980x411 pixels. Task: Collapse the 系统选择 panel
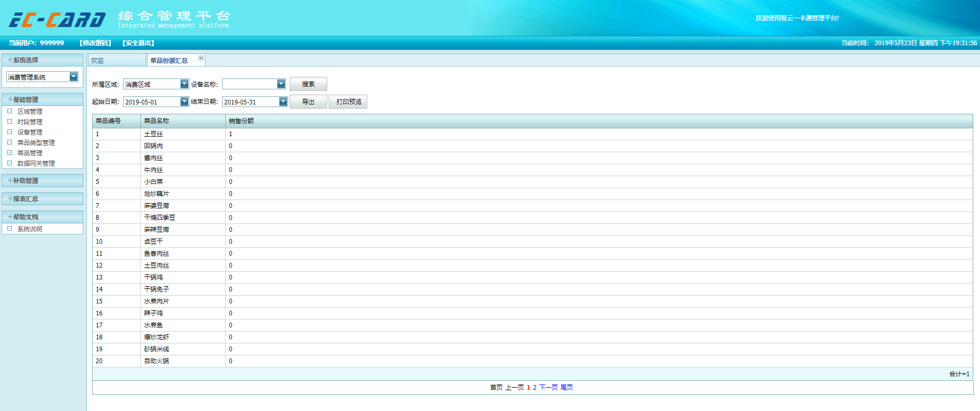click(x=43, y=60)
